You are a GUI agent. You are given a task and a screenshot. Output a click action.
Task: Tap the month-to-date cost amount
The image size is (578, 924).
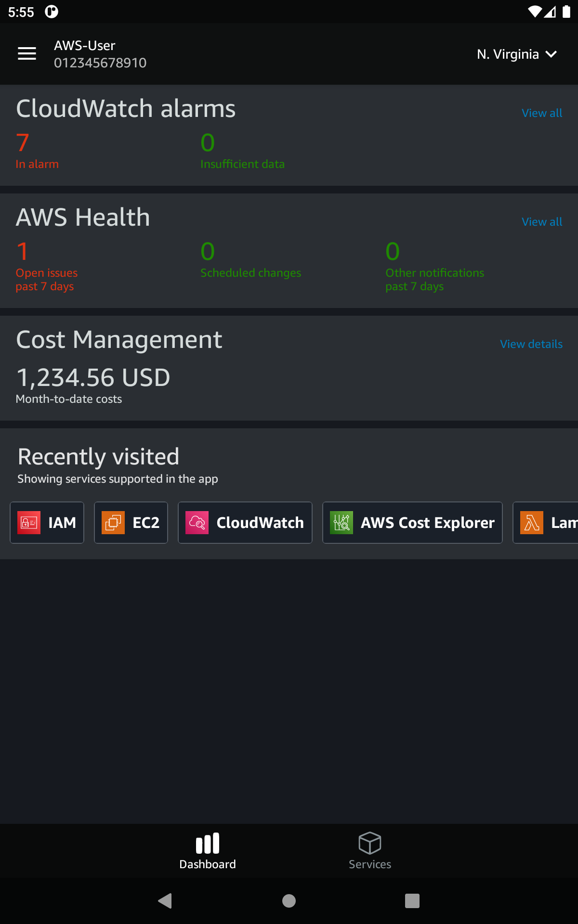coord(93,377)
